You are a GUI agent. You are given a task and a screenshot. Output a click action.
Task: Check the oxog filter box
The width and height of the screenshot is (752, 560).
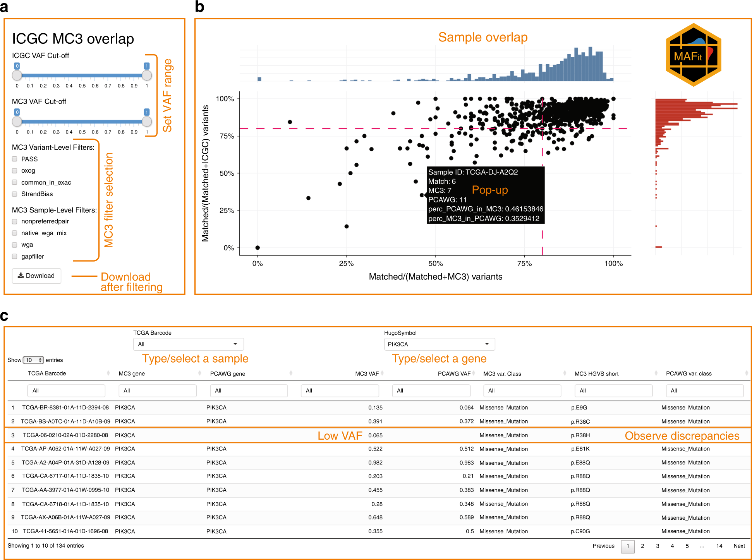[x=15, y=171]
